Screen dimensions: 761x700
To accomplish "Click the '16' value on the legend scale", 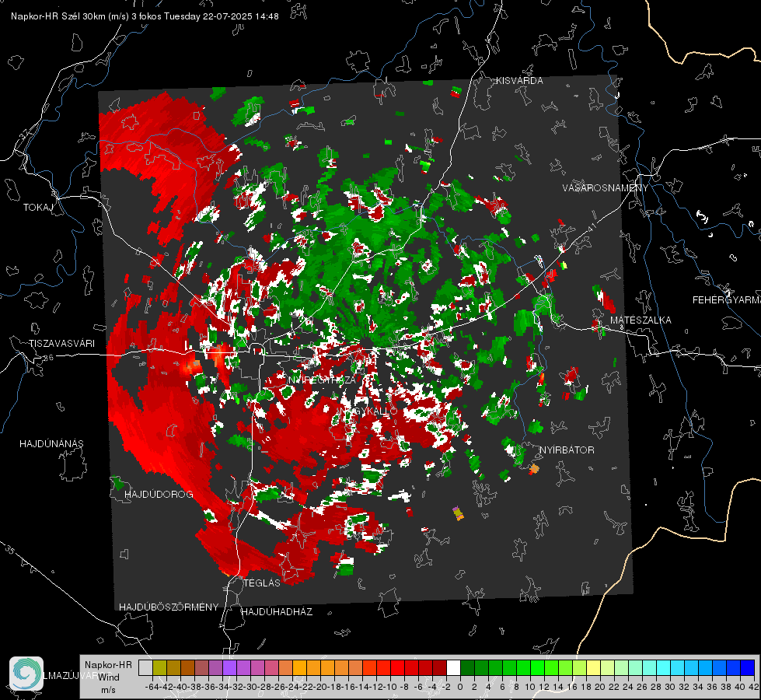I will tap(571, 687).
